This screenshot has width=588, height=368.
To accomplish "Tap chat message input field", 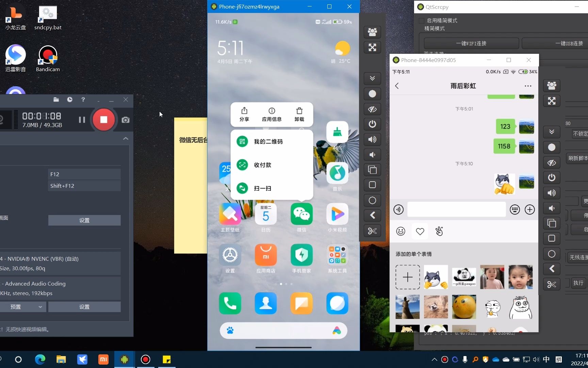I will click(x=456, y=209).
